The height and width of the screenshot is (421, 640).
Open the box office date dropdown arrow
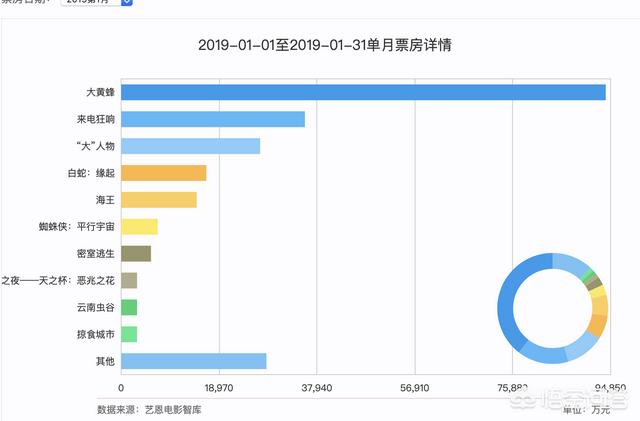(x=127, y=2)
